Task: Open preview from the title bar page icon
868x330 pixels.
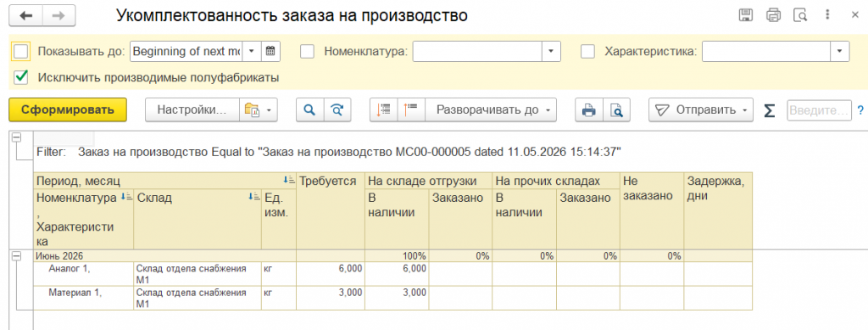Action: coord(800,15)
